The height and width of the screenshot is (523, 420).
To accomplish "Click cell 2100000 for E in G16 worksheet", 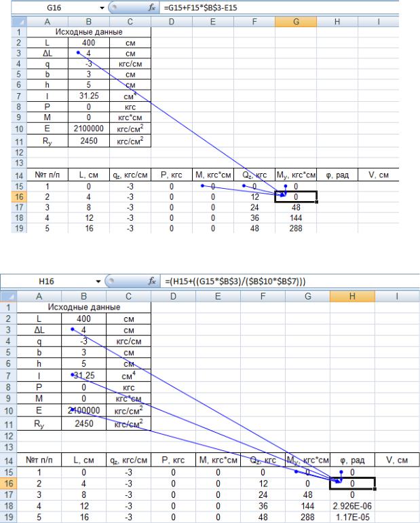I will tap(89, 128).
